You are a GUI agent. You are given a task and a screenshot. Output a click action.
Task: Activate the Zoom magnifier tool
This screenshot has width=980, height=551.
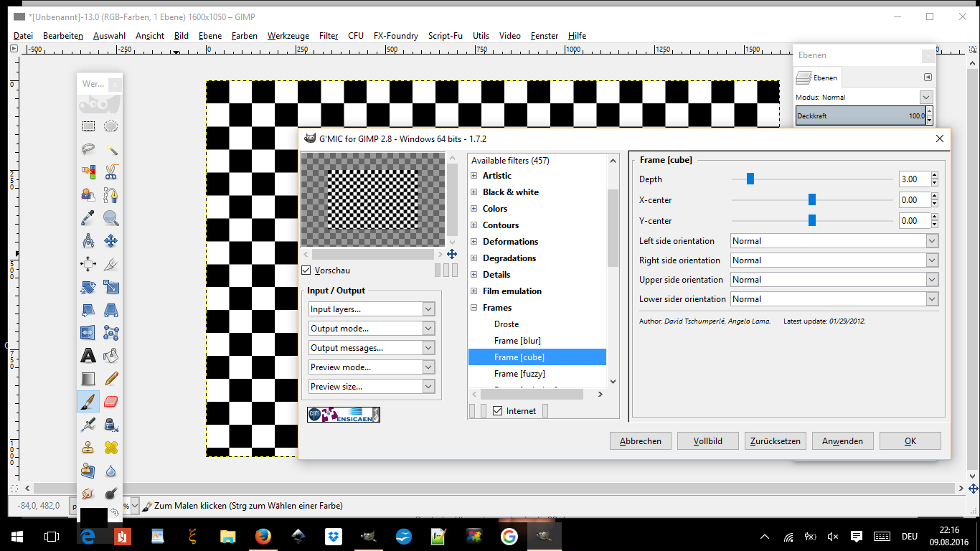click(111, 218)
